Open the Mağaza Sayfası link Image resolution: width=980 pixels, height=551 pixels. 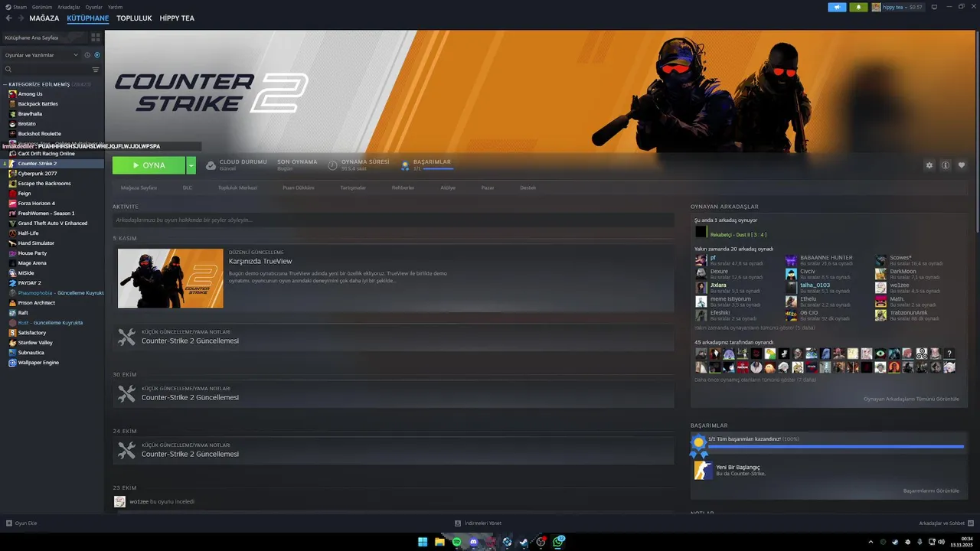[139, 187]
